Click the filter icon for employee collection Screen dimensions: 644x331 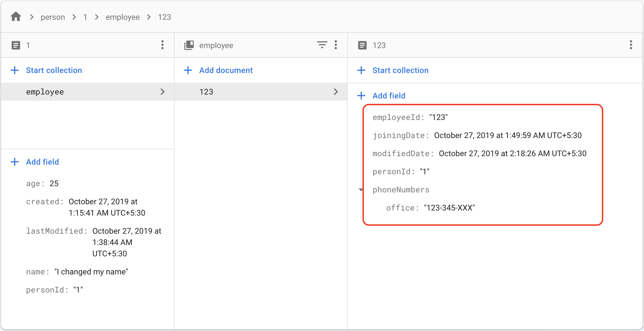coord(322,45)
